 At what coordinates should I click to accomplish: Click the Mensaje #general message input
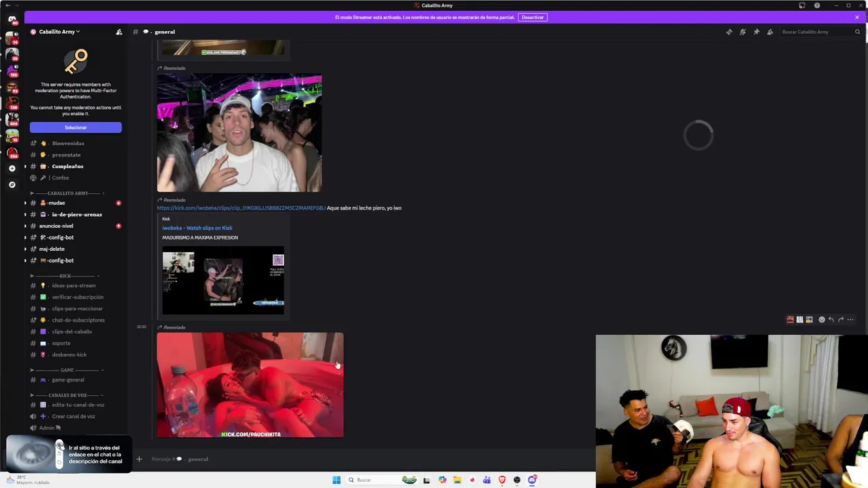366,459
